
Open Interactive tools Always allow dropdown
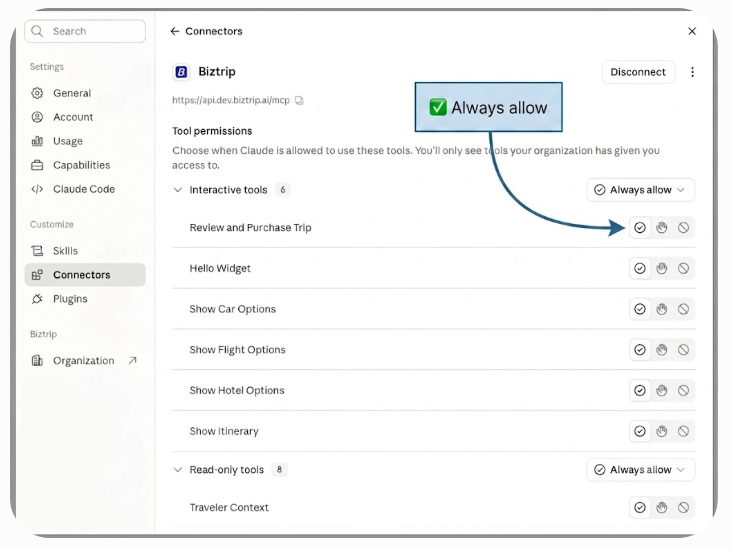click(x=641, y=190)
